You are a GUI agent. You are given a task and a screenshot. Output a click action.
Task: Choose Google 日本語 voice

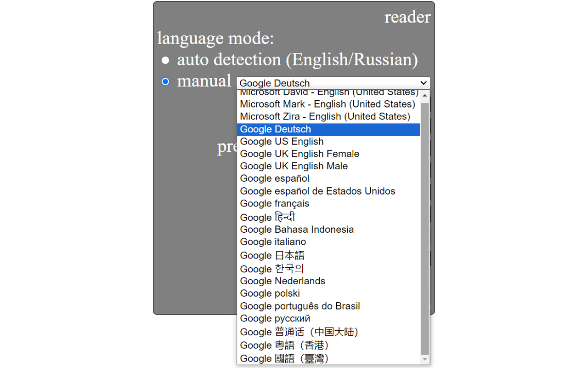point(328,255)
